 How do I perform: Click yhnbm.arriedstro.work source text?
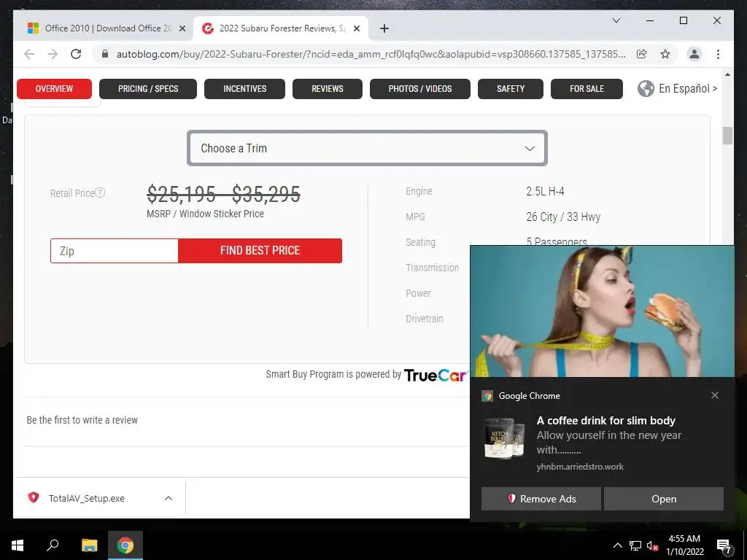click(x=580, y=467)
